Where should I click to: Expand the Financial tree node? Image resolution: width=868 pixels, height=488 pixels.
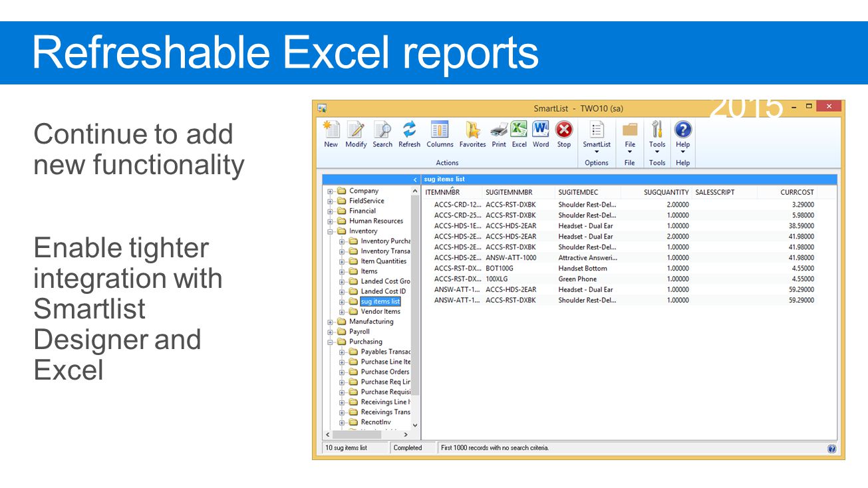330,211
